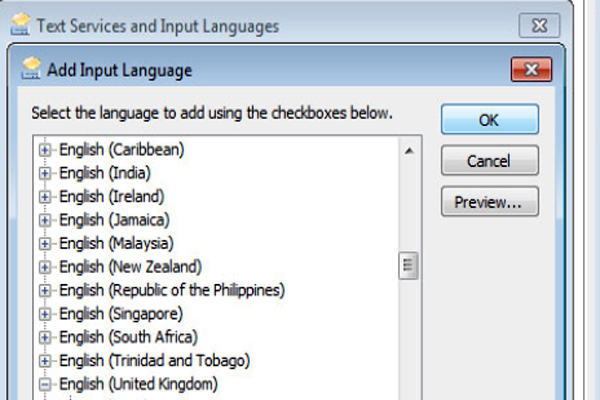
Task: Expand the English (Jamaica) entry
Action: tap(44, 220)
